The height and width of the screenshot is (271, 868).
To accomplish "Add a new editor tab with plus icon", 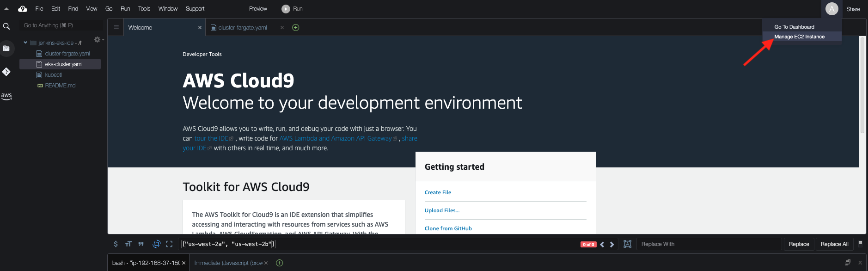I will point(296,28).
